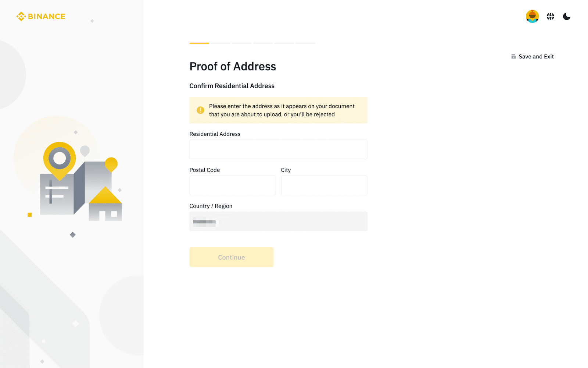This screenshot has width=588, height=368.
Task: Click the yellow warning exclamation icon
Action: pos(200,110)
